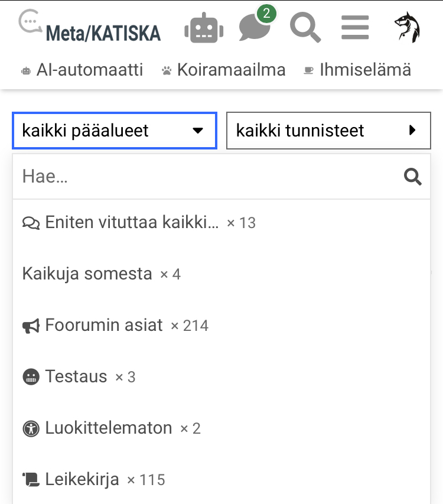
Task: Select the Testaus category
Action: click(76, 377)
